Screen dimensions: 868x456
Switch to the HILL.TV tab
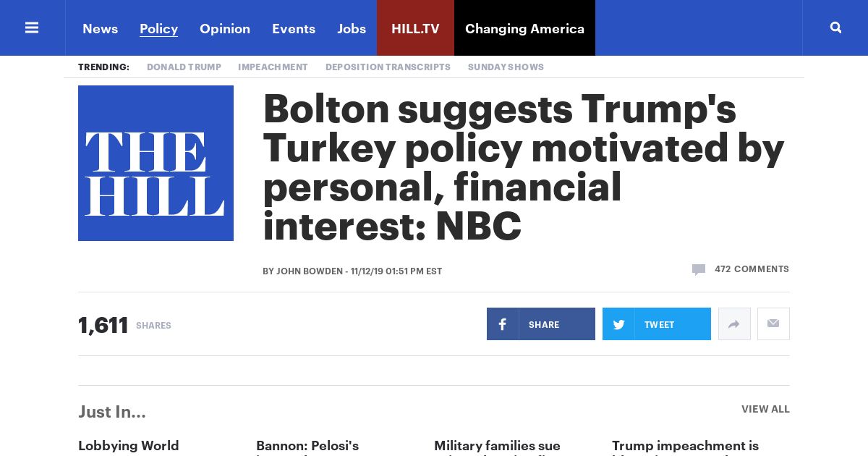(415, 28)
